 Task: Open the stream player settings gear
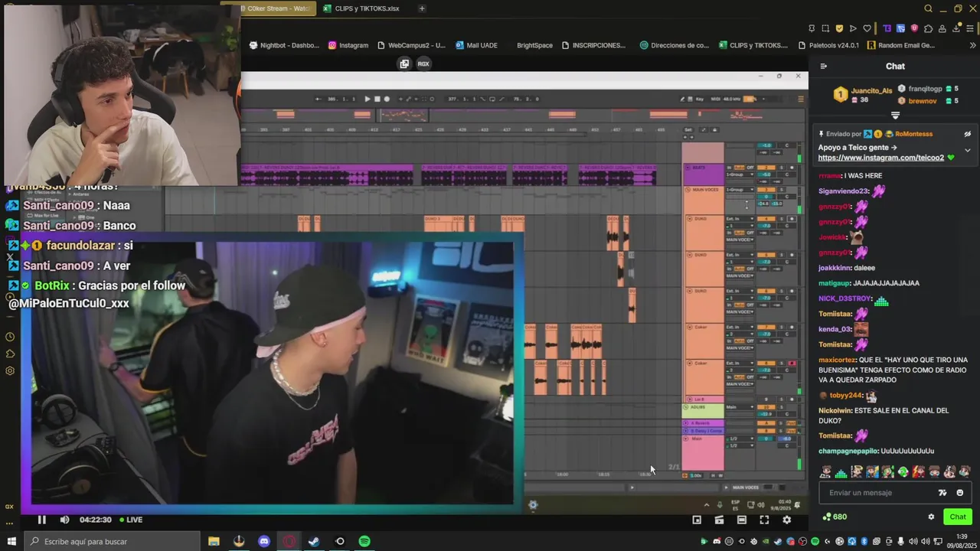[x=786, y=520]
